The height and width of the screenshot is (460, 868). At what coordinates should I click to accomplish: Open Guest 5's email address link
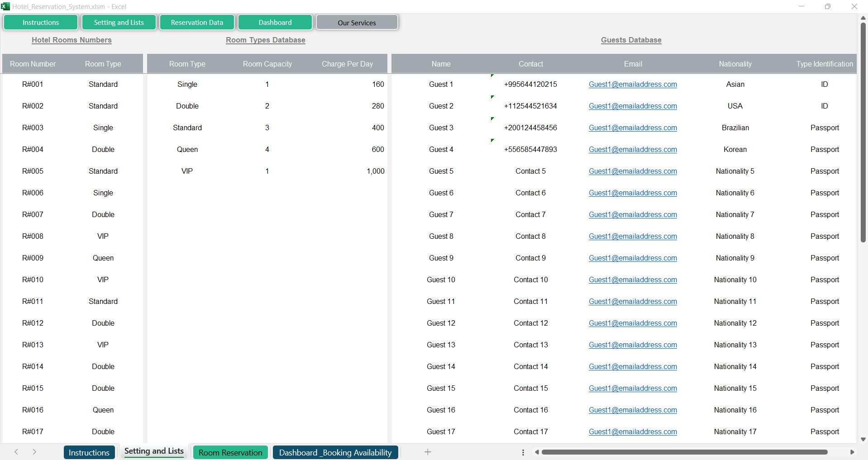tap(633, 171)
